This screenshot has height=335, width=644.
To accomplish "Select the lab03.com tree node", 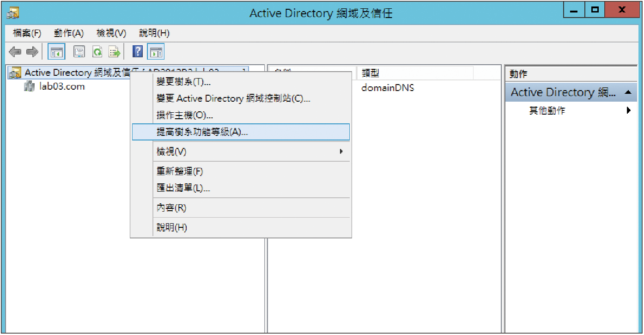I will click(62, 86).
